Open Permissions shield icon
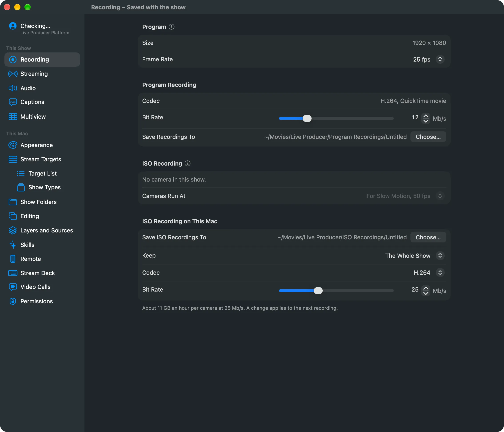Image resolution: width=504 pixels, height=432 pixels. (x=13, y=301)
